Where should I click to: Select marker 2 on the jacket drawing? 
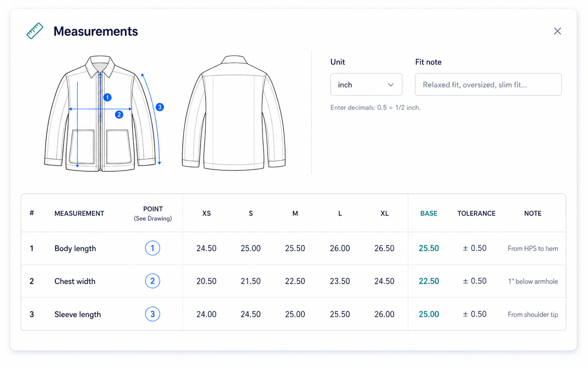point(119,115)
